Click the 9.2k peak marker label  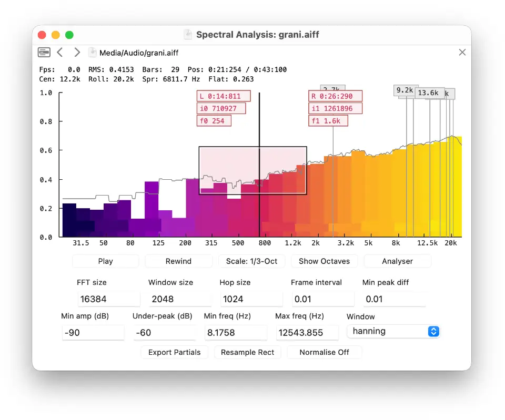pyautogui.click(x=405, y=90)
